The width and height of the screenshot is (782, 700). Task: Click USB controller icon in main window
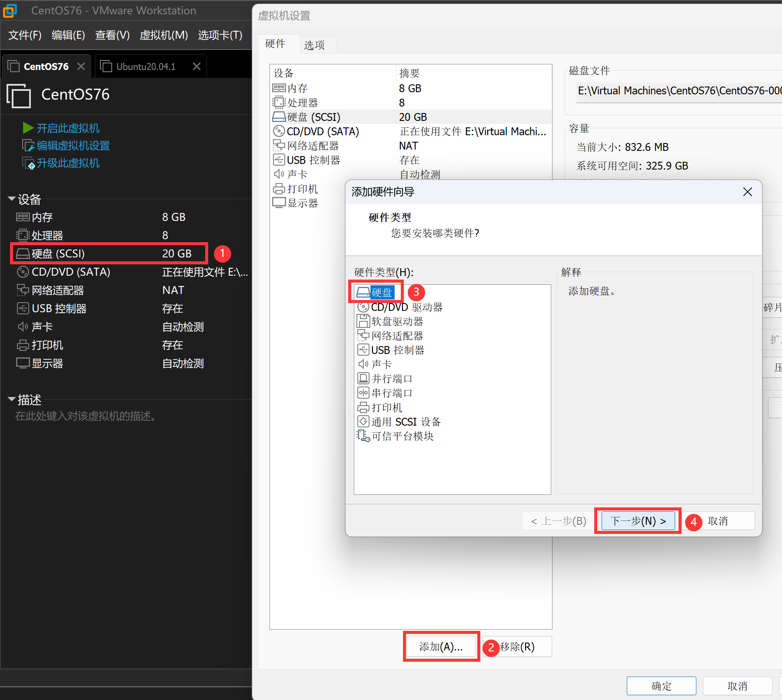tap(23, 308)
